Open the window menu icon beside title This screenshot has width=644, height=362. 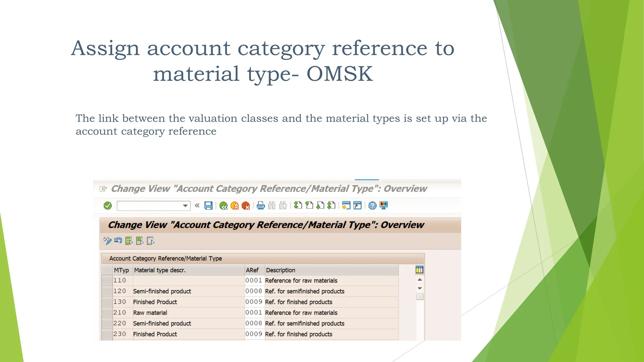tap(103, 189)
